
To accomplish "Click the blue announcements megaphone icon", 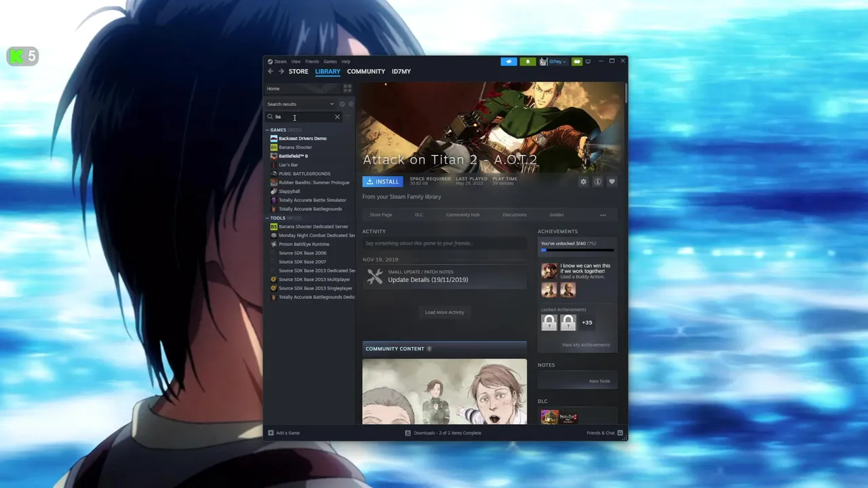I will tap(509, 62).
